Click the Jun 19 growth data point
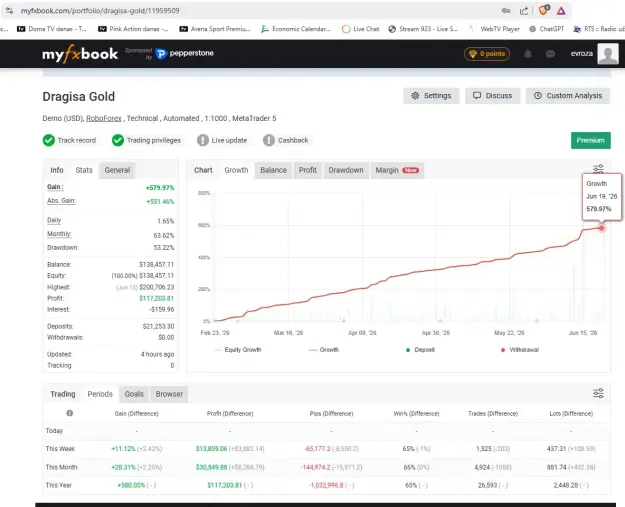Viewport: 625px width, 507px height. point(601,228)
